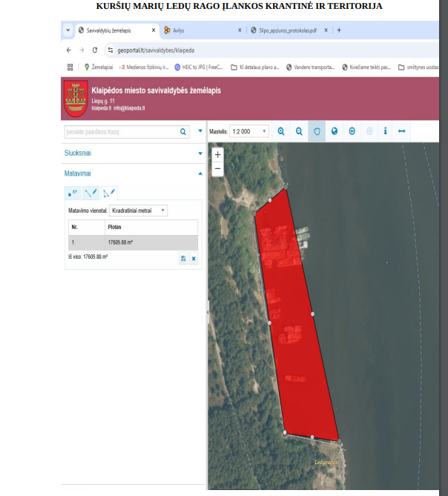
Task: Click the map minus zoom button
Action: pyautogui.click(x=218, y=168)
